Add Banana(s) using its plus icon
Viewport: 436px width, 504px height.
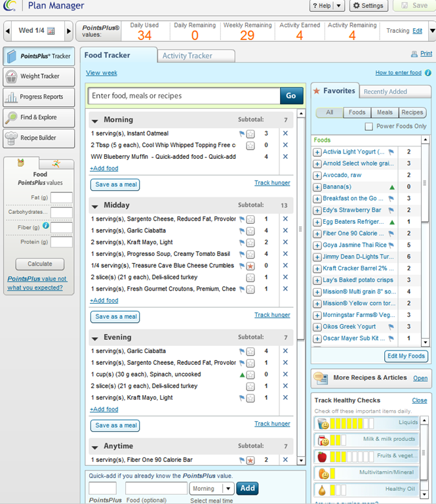click(x=317, y=187)
